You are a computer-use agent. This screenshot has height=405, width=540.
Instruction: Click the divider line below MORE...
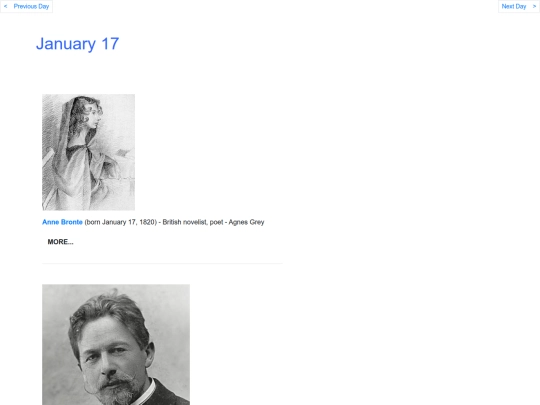[x=162, y=263]
